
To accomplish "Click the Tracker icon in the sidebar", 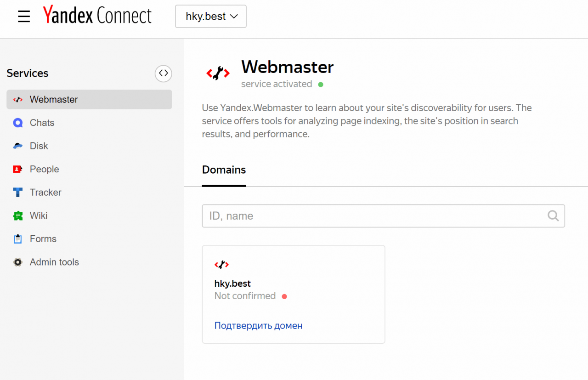I will [x=17, y=193].
